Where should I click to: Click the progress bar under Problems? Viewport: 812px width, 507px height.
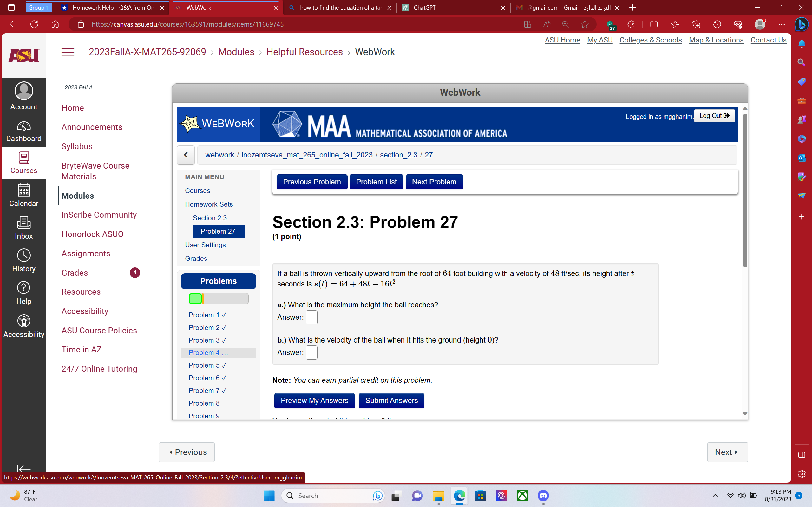(218, 298)
